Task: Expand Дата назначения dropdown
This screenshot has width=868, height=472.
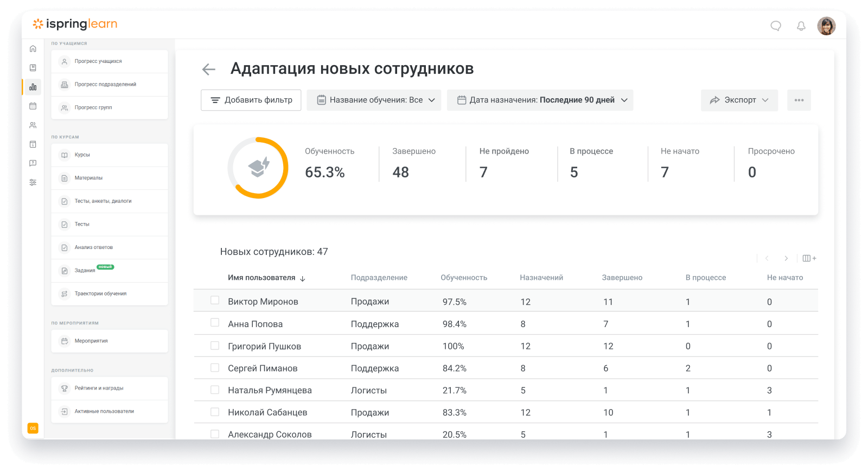Action: [x=540, y=100]
